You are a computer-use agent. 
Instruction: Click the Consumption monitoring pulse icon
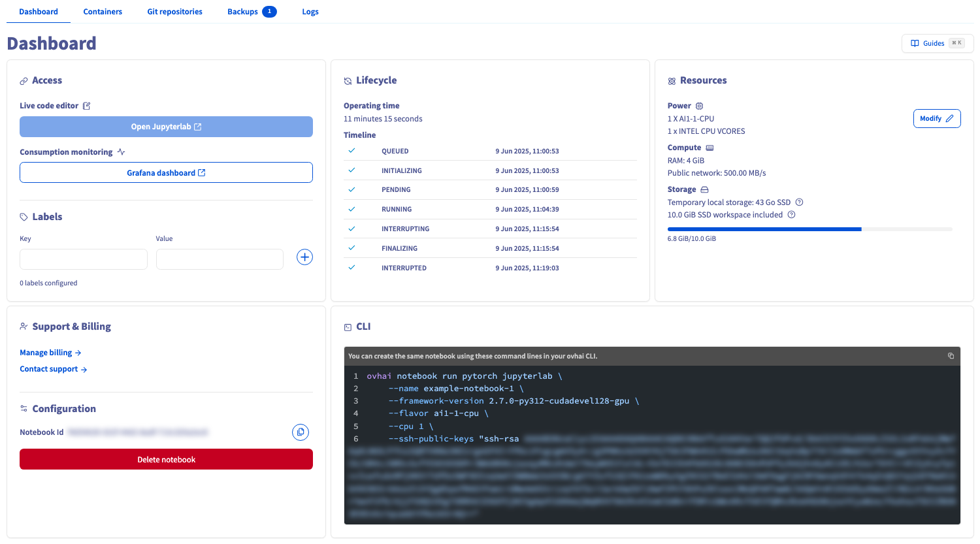click(121, 152)
